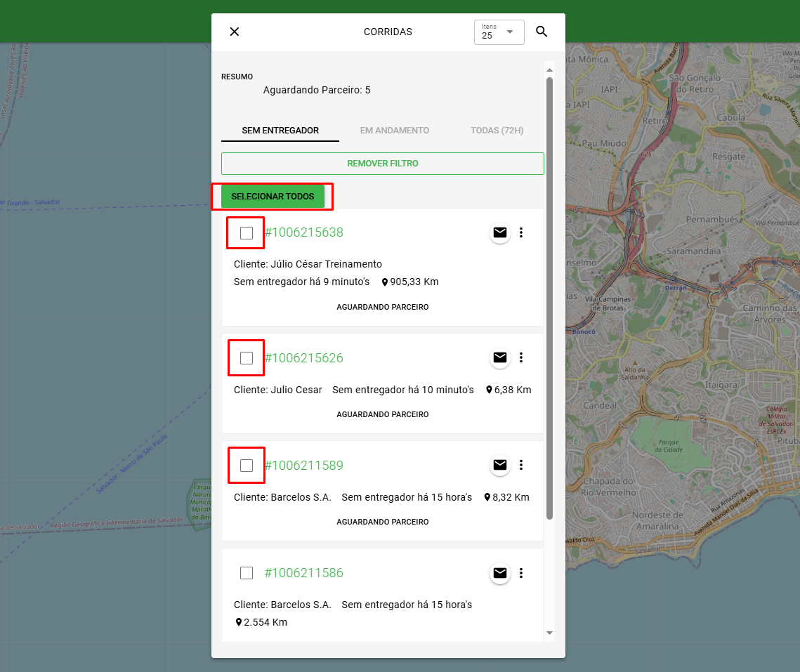Click the 'Aguardando Parceiro: 5' summary text
Viewport: 800px width, 672px height.
pos(317,91)
